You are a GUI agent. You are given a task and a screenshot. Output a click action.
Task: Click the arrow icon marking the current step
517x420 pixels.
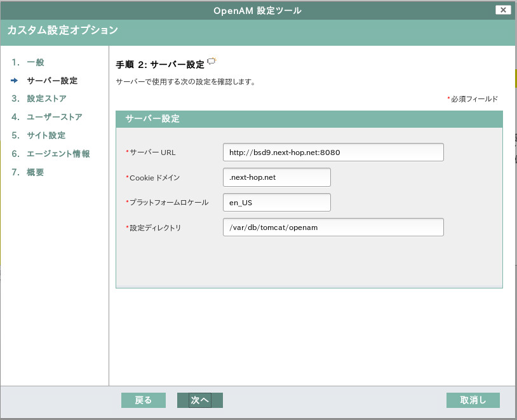15,81
